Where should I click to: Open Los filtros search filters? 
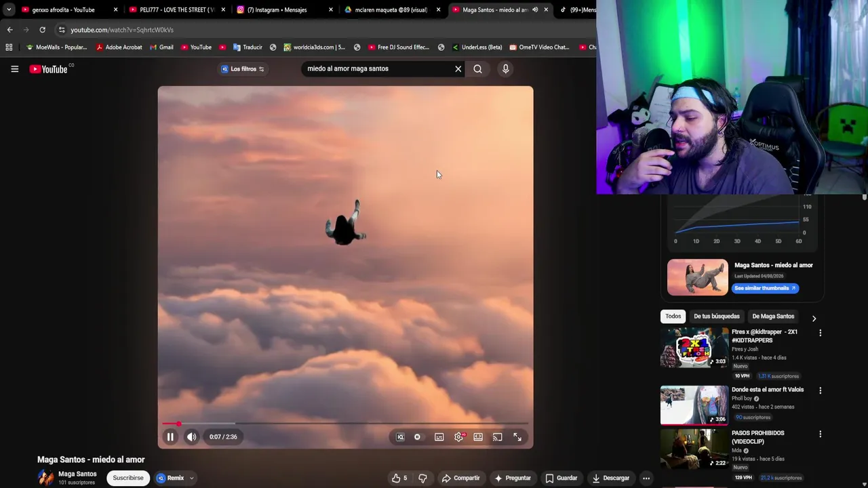point(243,68)
